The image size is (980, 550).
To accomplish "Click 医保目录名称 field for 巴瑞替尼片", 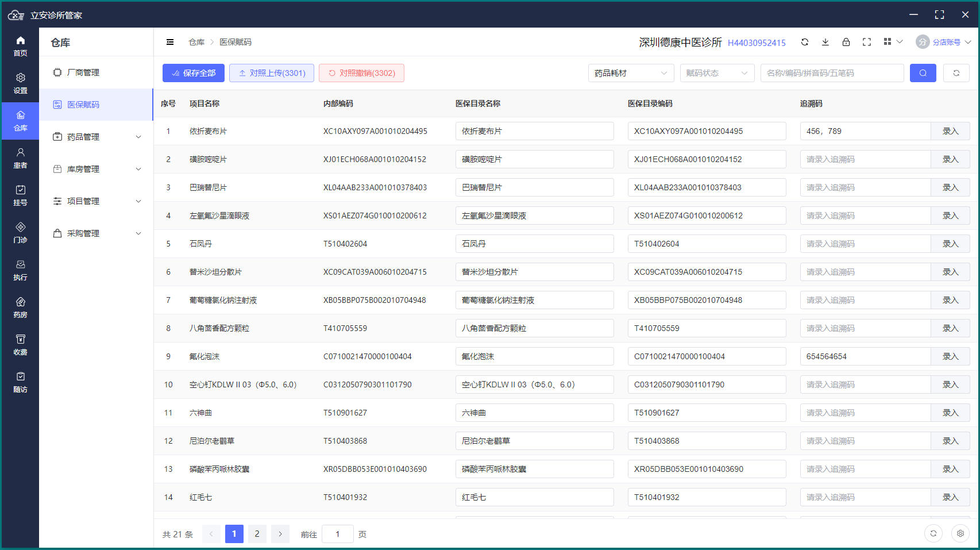I will tap(534, 187).
